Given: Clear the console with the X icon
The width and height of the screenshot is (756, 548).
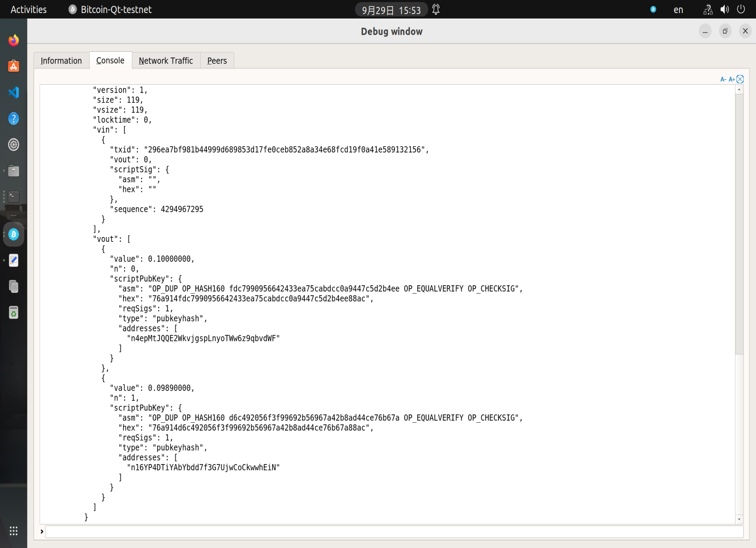Looking at the screenshot, I should [x=740, y=79].
